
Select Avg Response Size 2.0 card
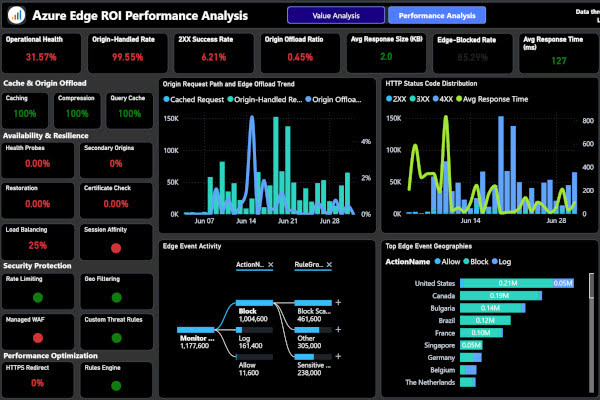click(x=386, y=53)
